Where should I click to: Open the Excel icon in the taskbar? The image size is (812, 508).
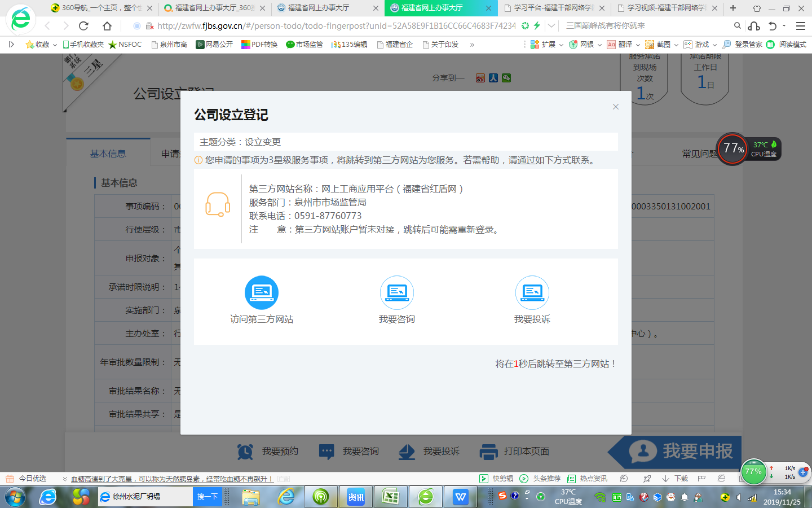390,497
